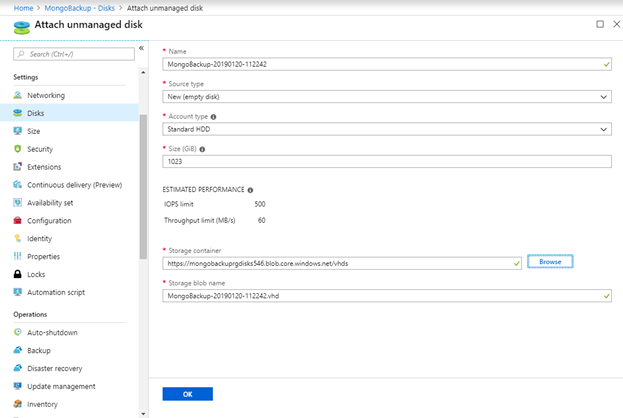Click the Update management icon

tap(17, 386)
